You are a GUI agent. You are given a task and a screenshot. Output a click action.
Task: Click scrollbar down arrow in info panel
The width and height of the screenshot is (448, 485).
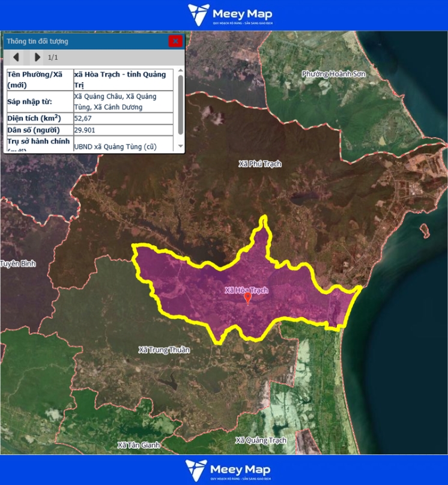[181, 146]
